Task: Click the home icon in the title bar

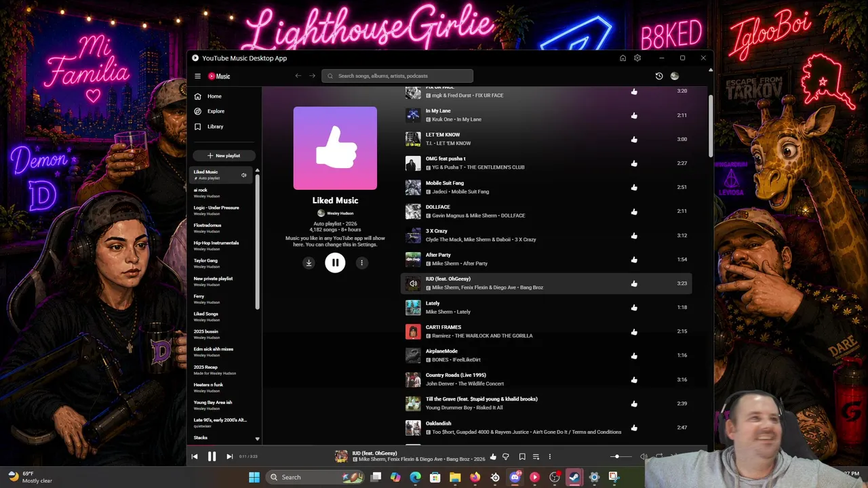Action: pos(623,58)
